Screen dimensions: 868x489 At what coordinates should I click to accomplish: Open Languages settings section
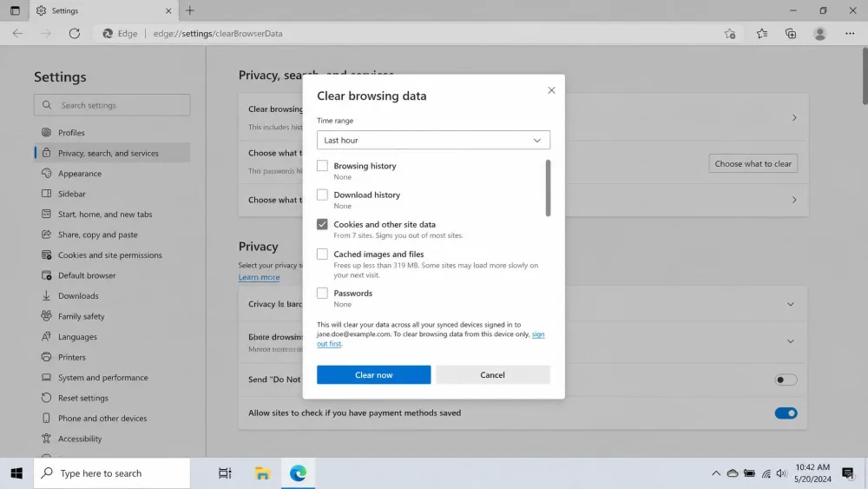tap(112, 337)
